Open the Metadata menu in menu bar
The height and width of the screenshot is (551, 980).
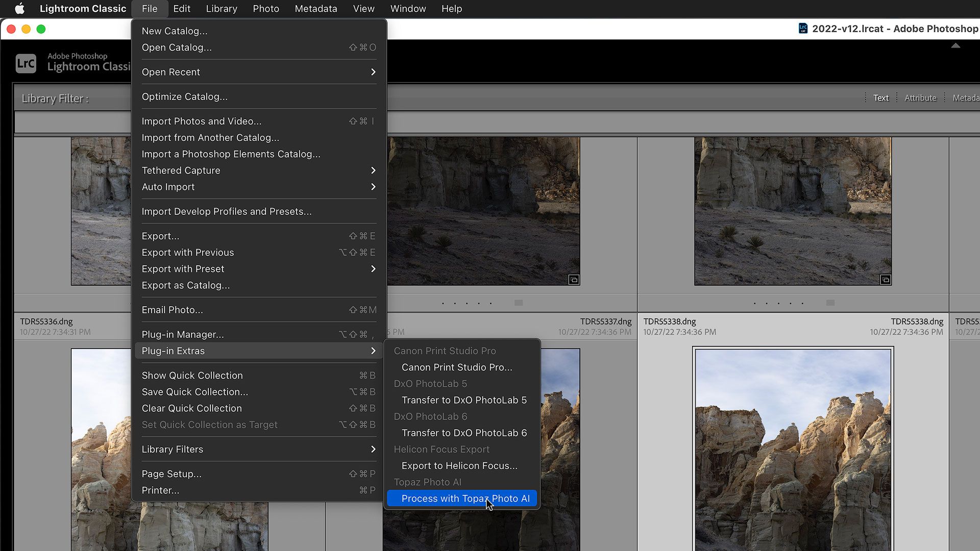tap(315, 9)
